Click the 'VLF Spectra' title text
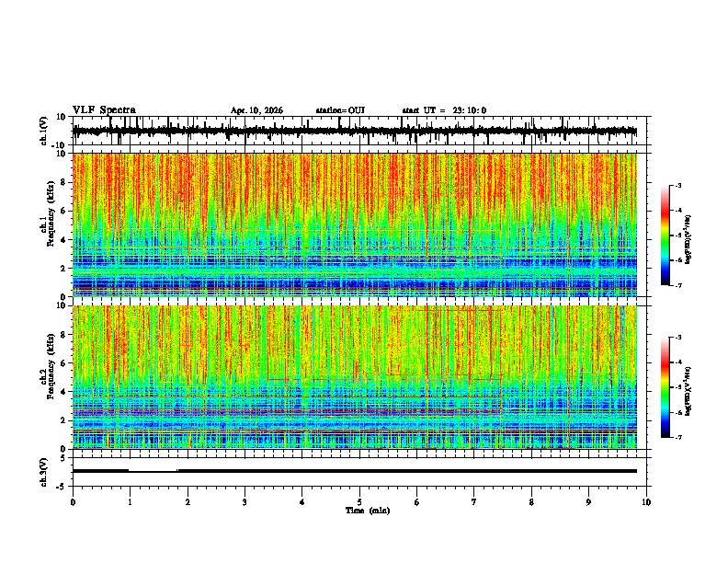The height and width of the screenshot is (563, 728). [104, 110]
